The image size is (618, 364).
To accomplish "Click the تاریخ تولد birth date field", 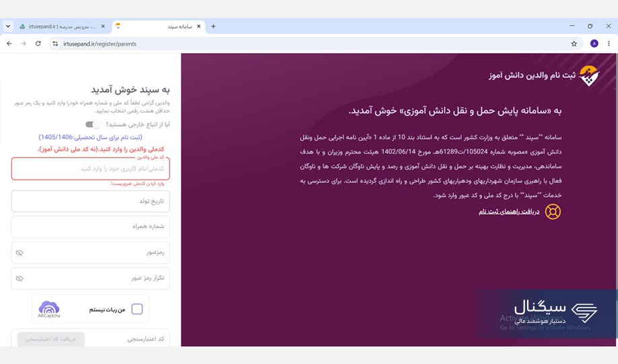I will click(x=91, y=201).
